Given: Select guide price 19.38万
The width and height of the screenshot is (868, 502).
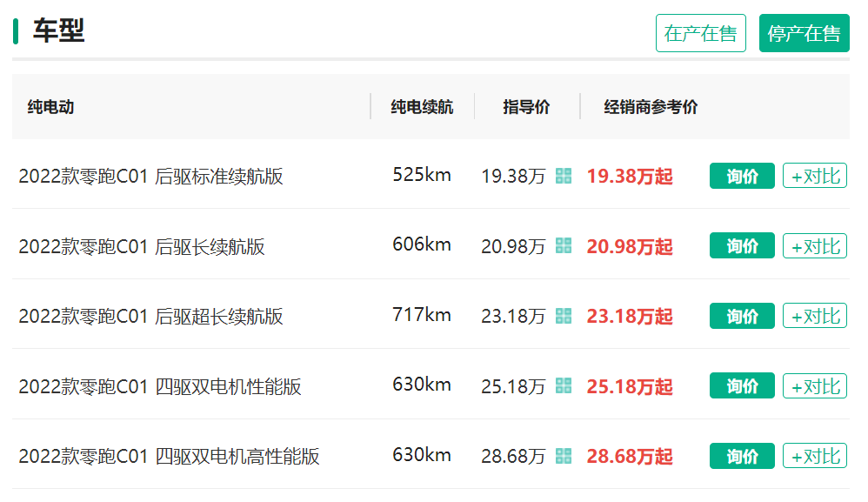Looking at the screenshot, I should 513,177.
